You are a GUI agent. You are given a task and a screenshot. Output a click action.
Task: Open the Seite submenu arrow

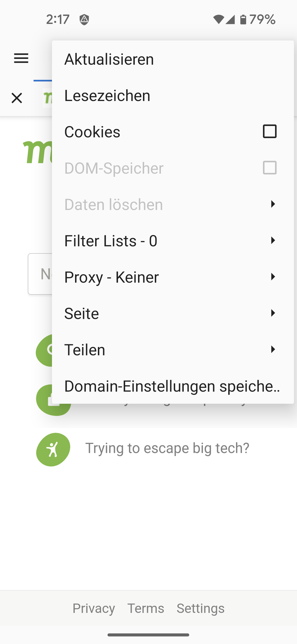[273, 313]
